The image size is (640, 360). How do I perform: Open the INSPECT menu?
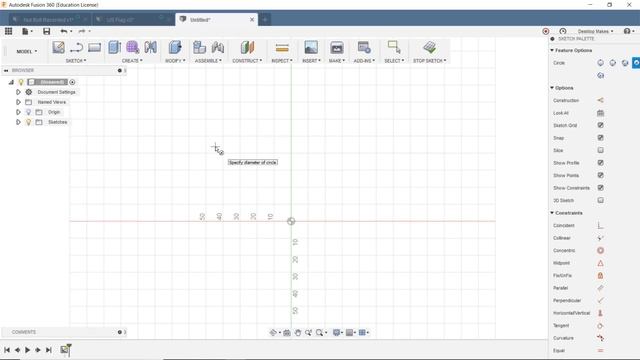click(282, 61)
